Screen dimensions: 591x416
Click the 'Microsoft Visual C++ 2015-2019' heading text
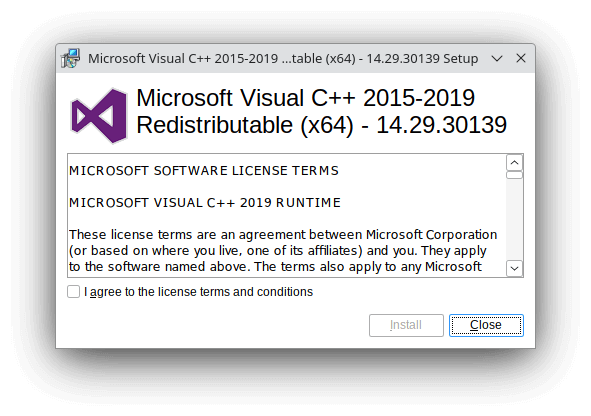(x=305, y=98)
